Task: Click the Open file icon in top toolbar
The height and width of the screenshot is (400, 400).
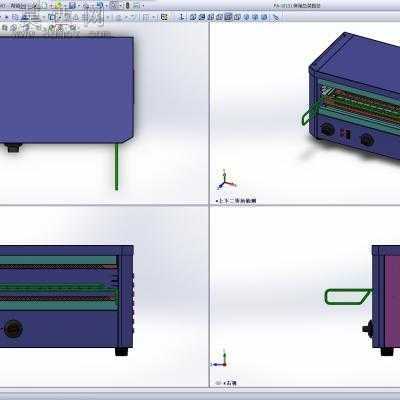Action: (58, 6)
